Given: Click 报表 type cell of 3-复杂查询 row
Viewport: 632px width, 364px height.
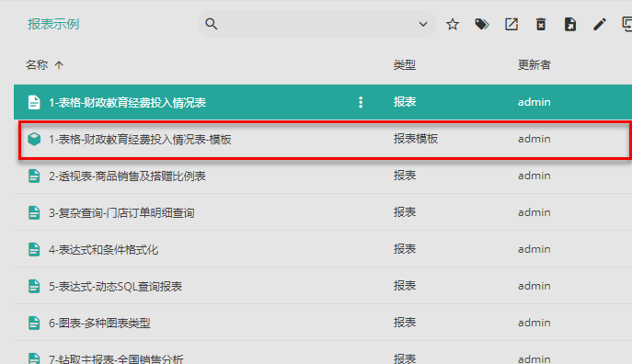Looking at the screenshot, I should click(404, 212).
